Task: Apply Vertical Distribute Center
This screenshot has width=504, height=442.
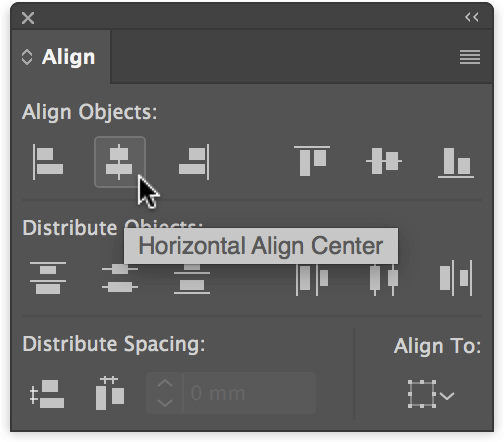Action: click(120, 278)
